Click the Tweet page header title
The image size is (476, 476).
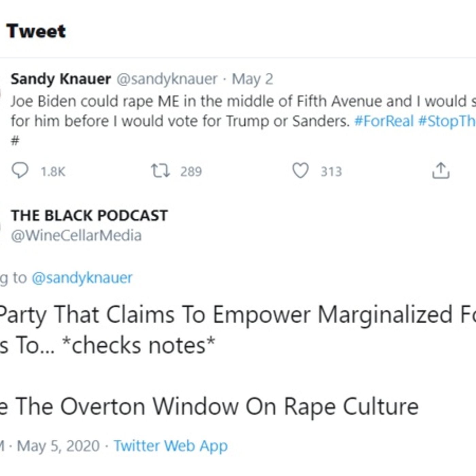point(36,31)
